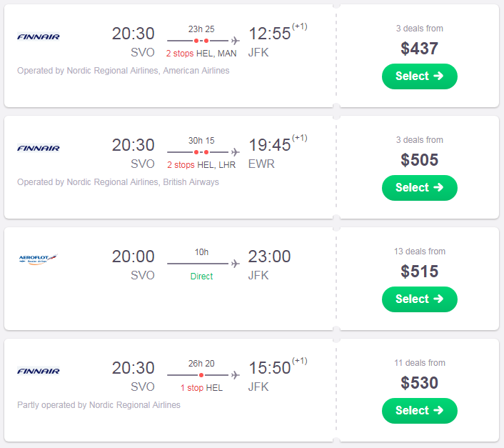Screen dimensions: 504x448
Task: Click the plane icon on the 30h 15 route
Action: (x=236, y=152)
